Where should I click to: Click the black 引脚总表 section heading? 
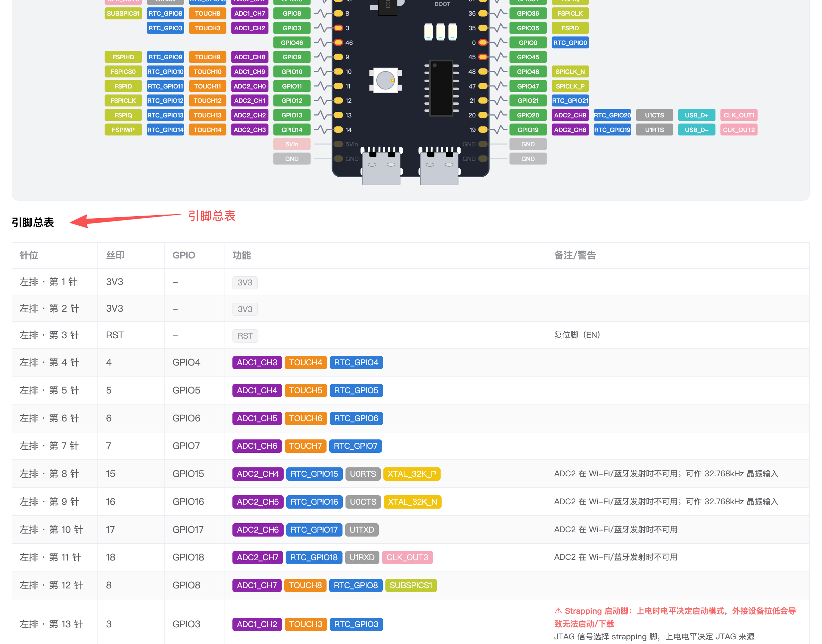(33, 223)
